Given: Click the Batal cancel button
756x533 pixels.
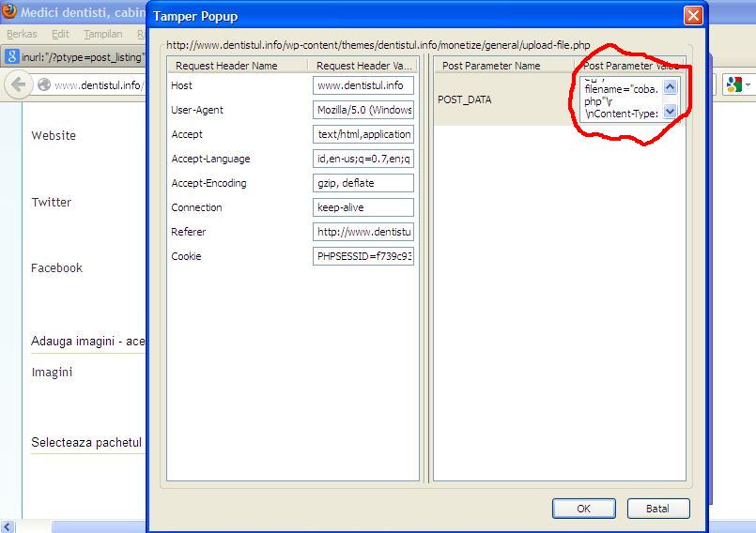Looking at the screenshot, I should (x=658, y=509).
